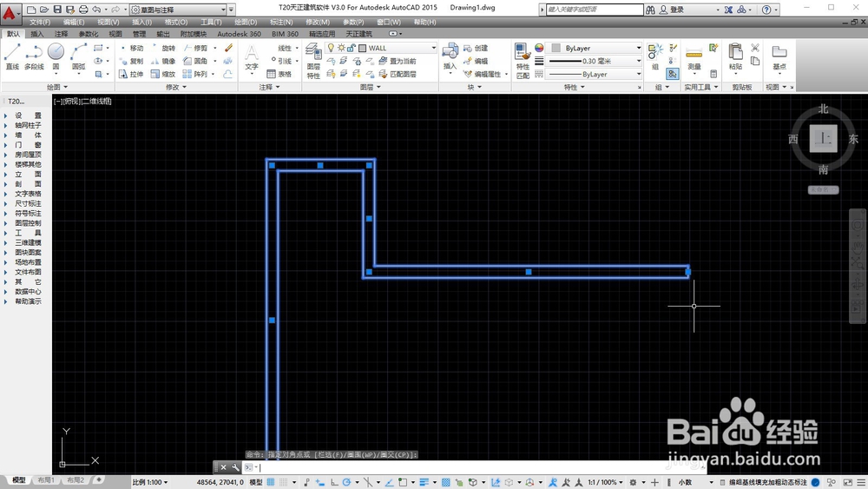Click the 置为当前 make-current layer button
The image size is (868, 489).
tap(398, 61)
